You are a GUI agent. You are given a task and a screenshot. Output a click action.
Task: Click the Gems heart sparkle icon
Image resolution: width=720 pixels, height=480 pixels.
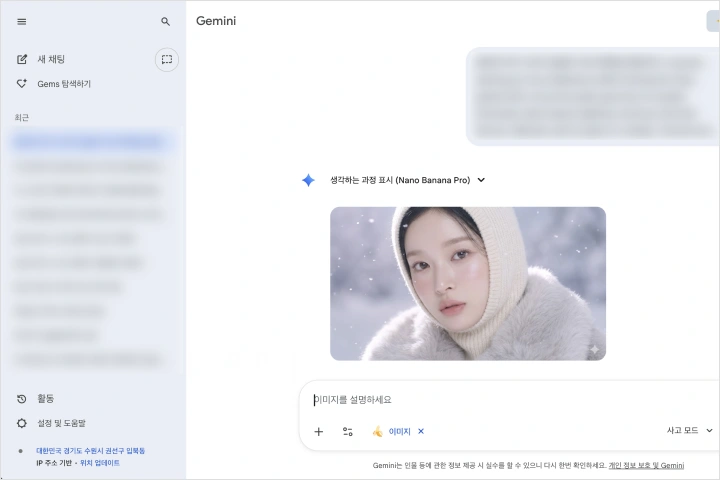pos(22,84)
